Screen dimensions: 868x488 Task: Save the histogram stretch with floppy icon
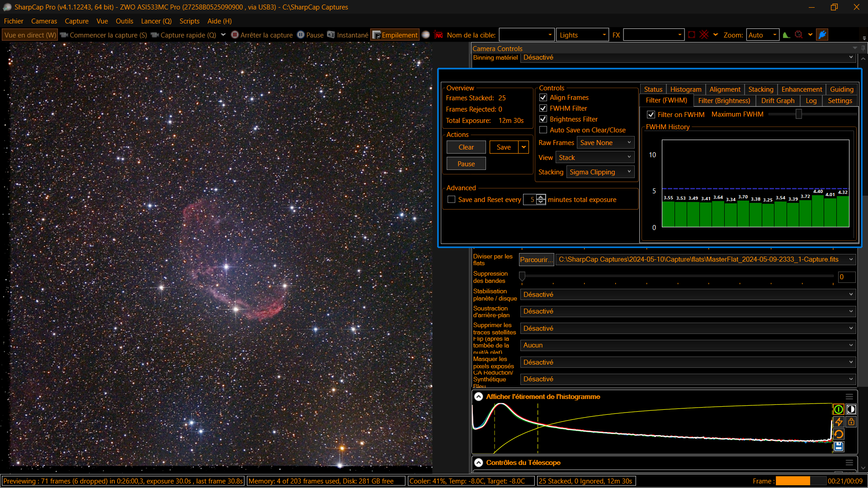(839, 446)
